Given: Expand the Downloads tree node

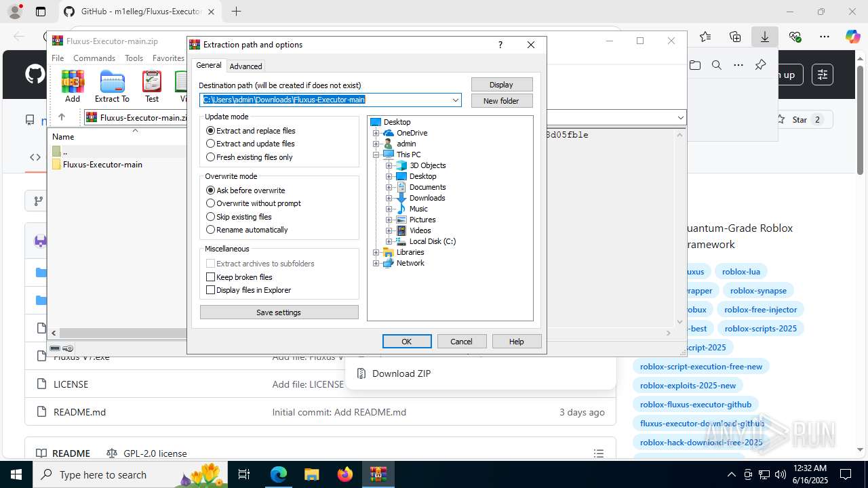Looking at the screenshot, I should tap(389, 198).
